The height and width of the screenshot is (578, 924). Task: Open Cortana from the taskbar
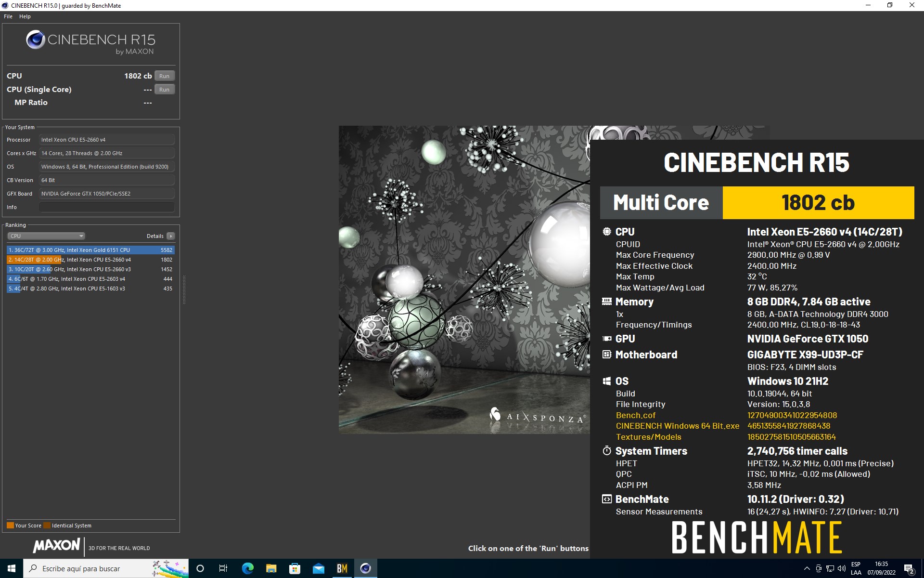pos(200,568)
